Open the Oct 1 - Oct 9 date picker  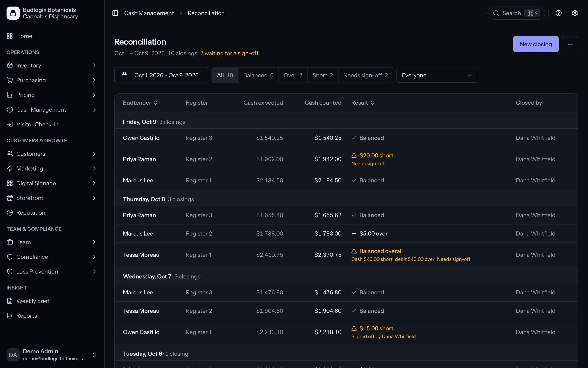[x=161, y=75]
